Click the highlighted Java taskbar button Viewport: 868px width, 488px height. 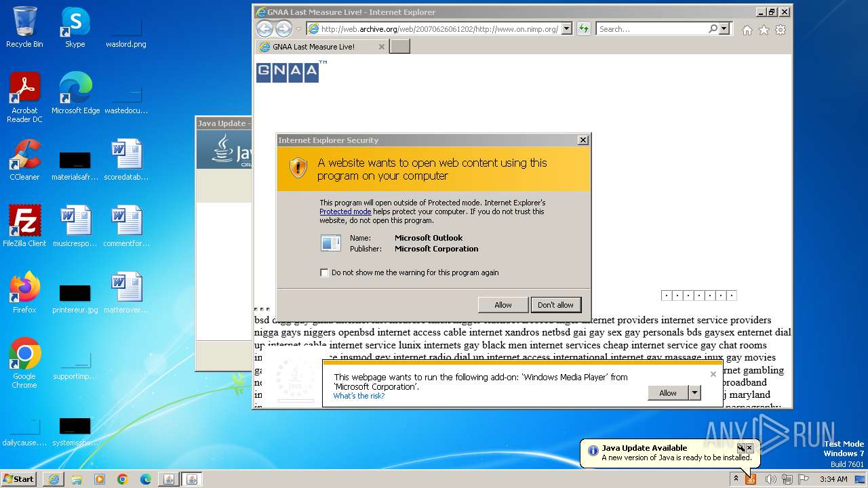coord(192,479)
